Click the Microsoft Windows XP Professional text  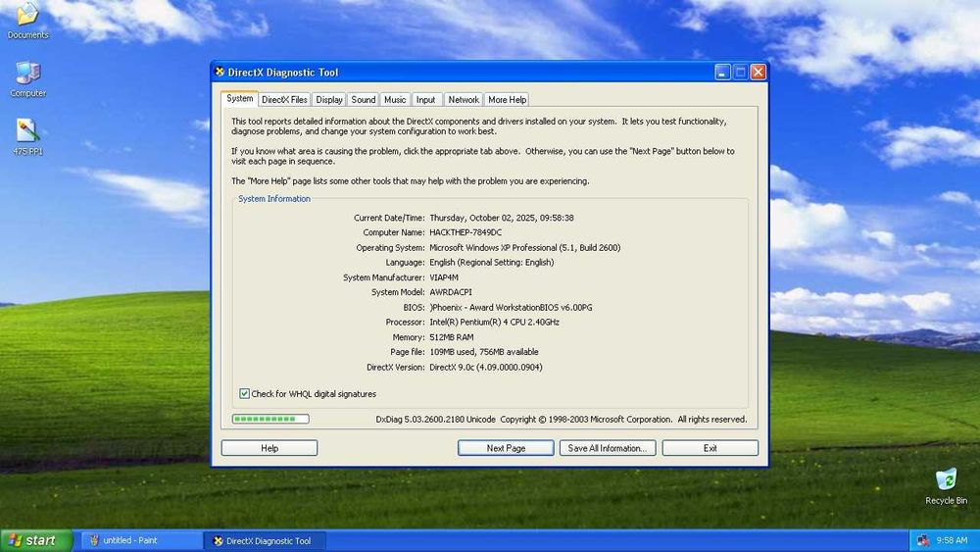pos(525,247)
